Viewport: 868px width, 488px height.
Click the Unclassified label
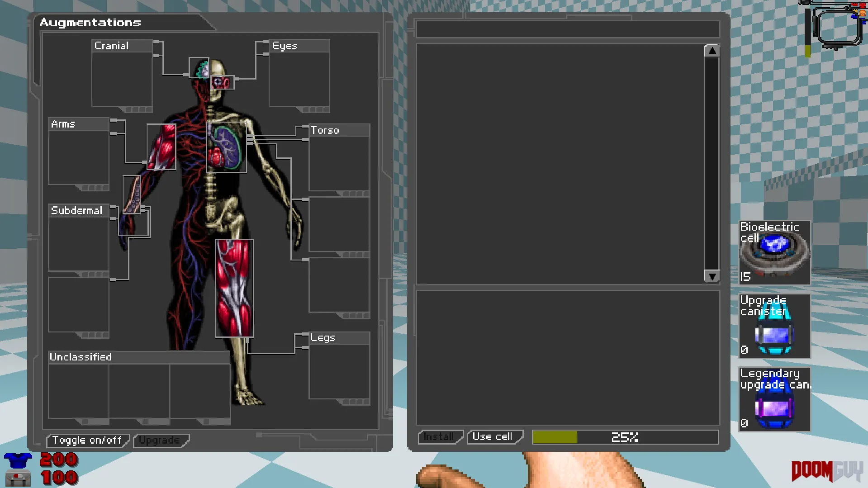point(81,357)
